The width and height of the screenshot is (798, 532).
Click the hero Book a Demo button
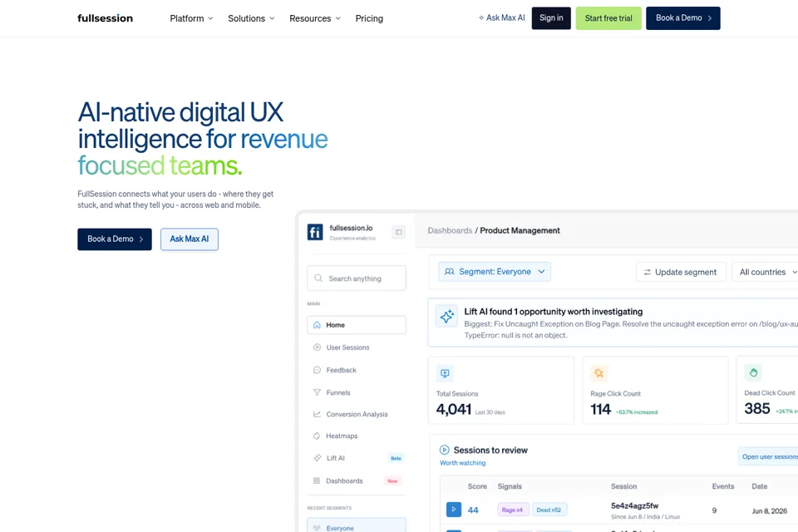coord(115,239)
